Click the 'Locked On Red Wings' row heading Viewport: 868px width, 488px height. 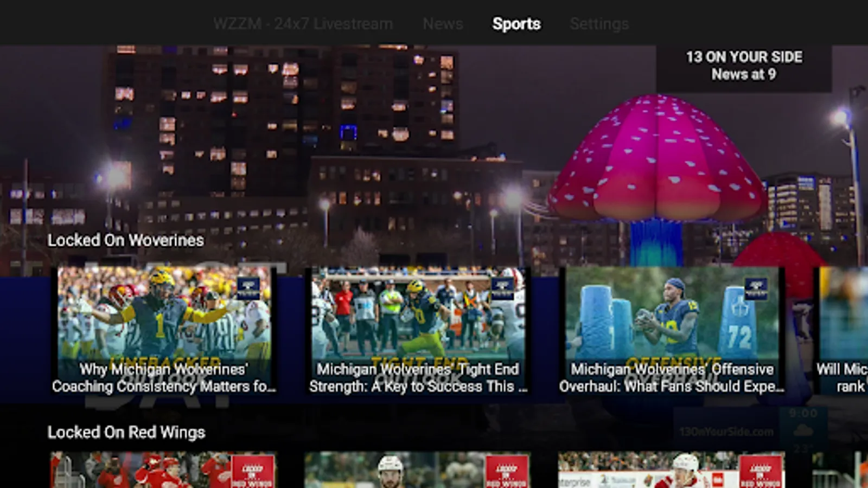[x=126, y=432]
